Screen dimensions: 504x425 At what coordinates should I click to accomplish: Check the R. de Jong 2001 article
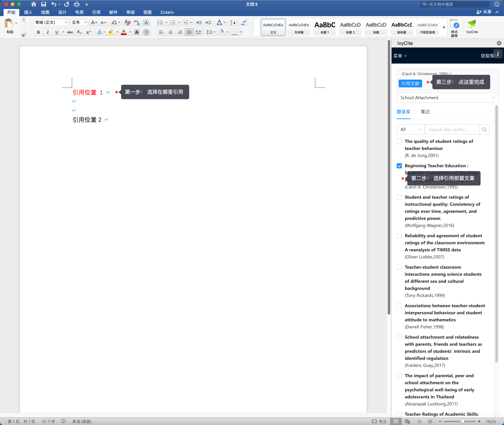pyautogui.click(x=399, y=141)
